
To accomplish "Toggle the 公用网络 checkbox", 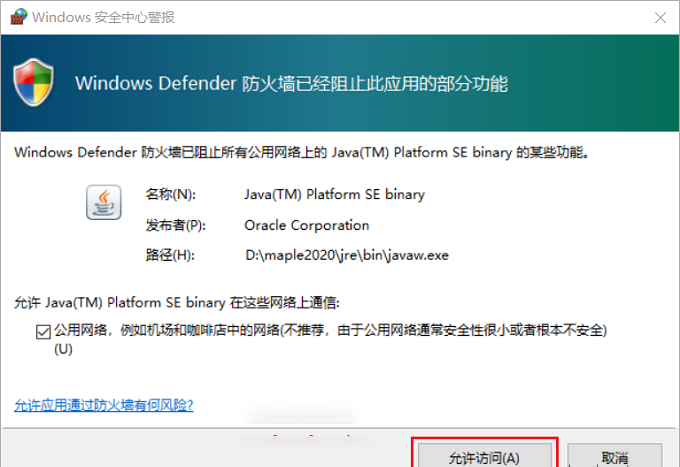I will click(x=43, y=332).
